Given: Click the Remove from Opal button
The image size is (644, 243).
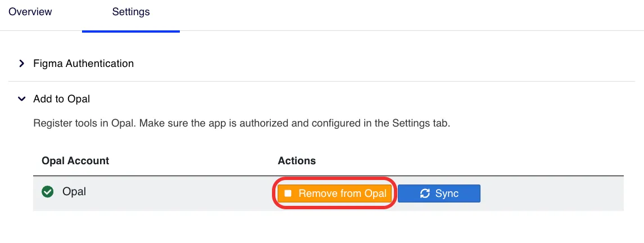Looking at the screenshot, I should click(x=335, y=193).
